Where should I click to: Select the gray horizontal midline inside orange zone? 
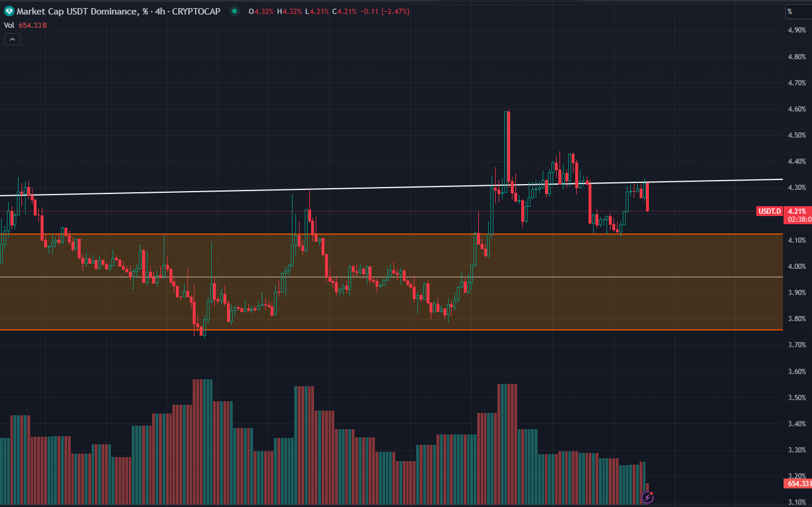pyautogui.click(x=391, y=277)
